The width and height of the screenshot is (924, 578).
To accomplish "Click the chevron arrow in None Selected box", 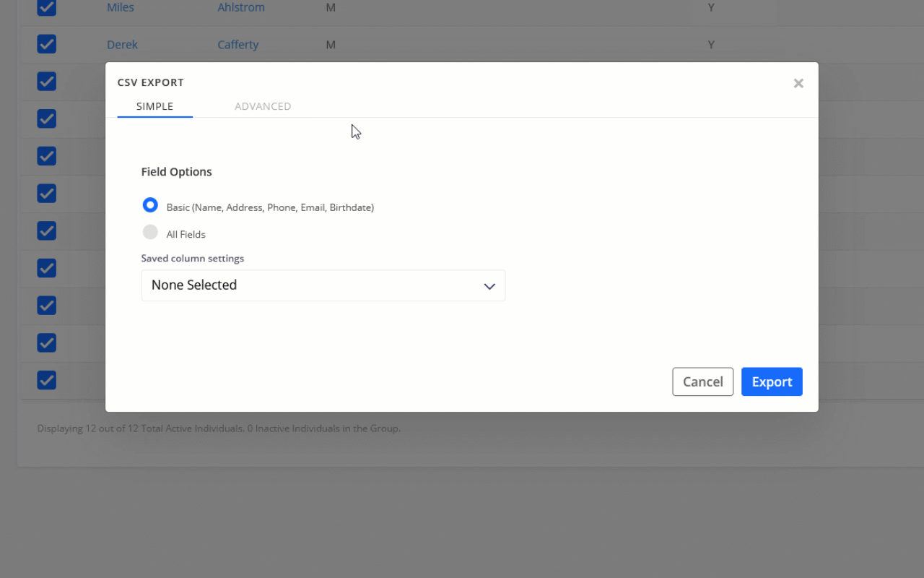I will click(x=489, y=286).
